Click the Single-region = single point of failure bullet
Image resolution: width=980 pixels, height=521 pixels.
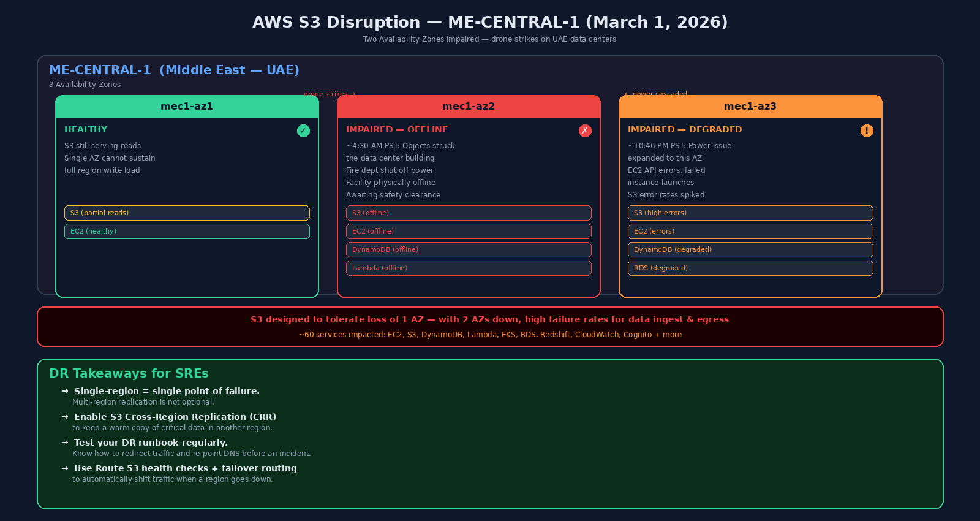tap(167, 391)
